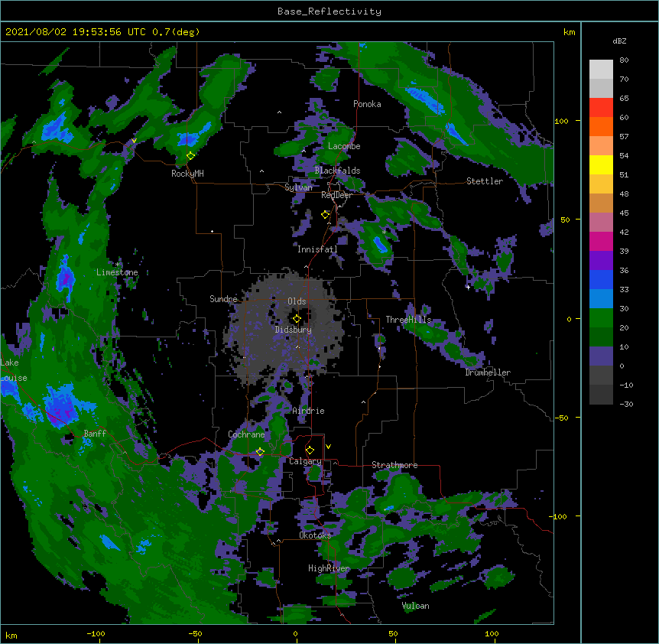This screenshot has width=659, height=644.
Task: Click the Lacombe city label
Action: 344,146
